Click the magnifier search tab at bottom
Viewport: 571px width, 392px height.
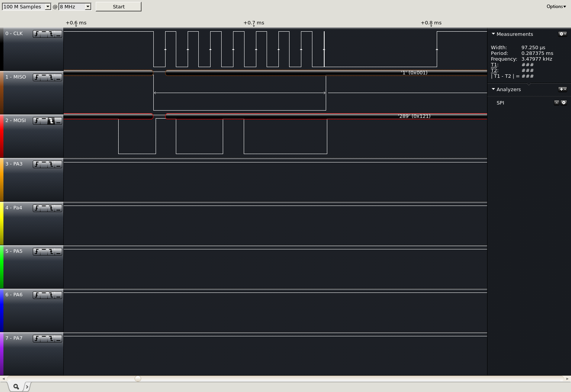tap(16, 387)
